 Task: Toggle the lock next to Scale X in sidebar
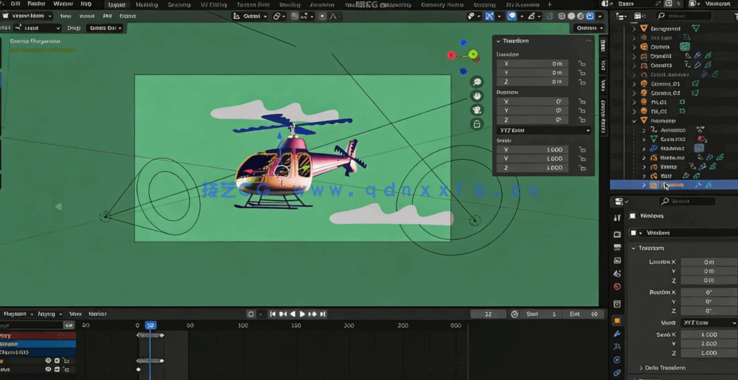coord(582,150)
